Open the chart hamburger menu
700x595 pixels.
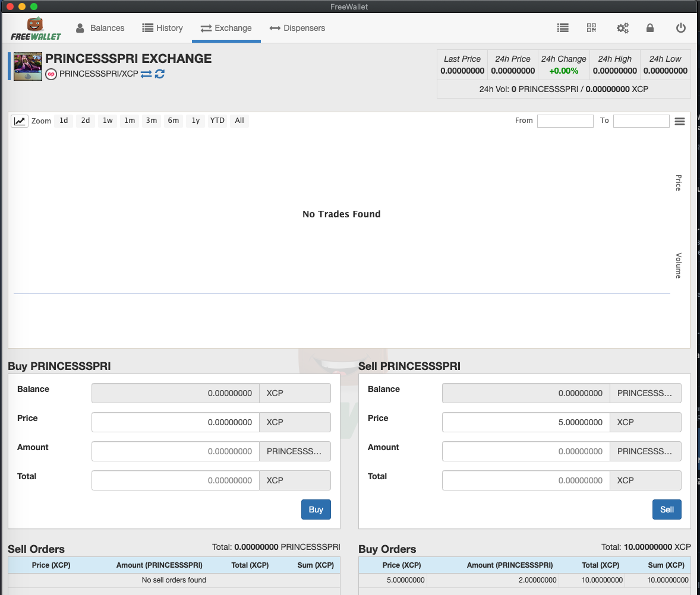point(679,121)
